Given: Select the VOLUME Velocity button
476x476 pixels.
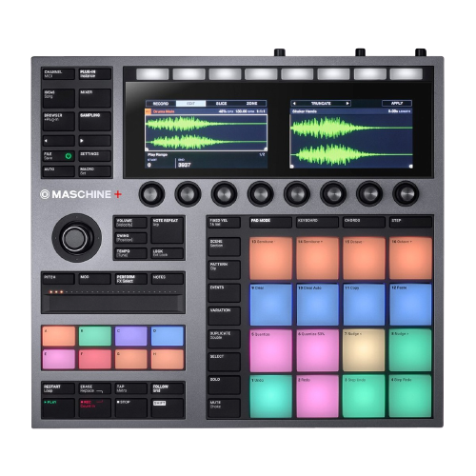Looking at the screenshot, I should (x=130, y=223).
